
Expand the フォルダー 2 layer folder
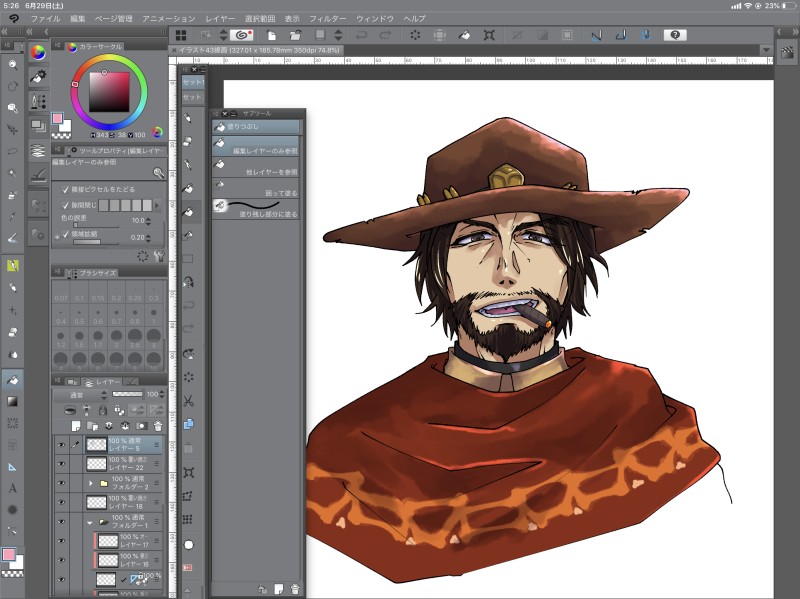click(91, 483)
